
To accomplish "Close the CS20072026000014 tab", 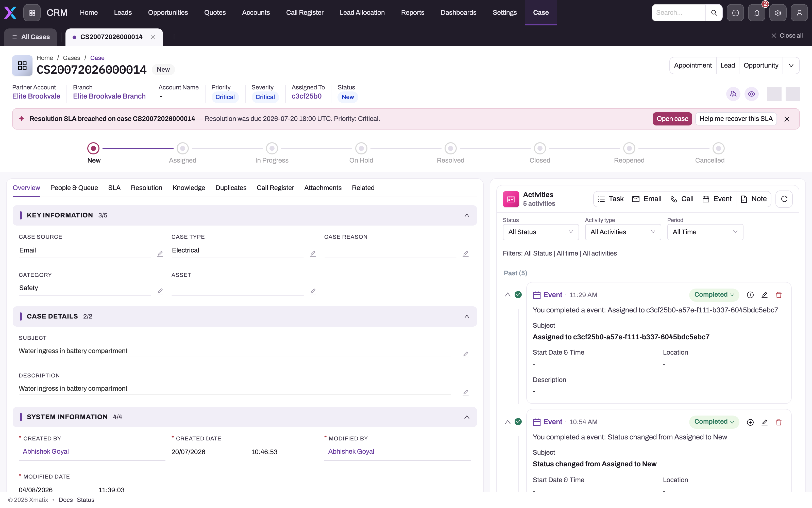I will (x=153, y=37).
